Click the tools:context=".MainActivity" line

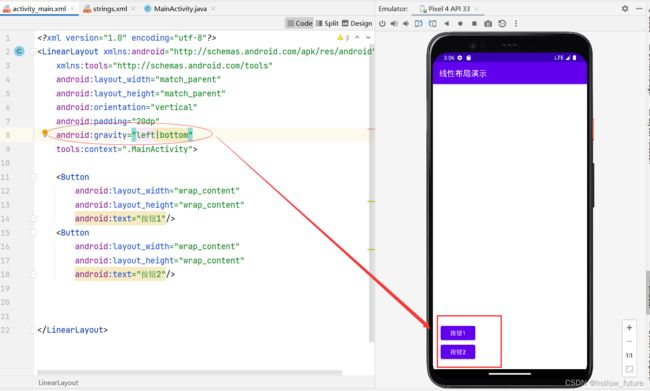126,149
